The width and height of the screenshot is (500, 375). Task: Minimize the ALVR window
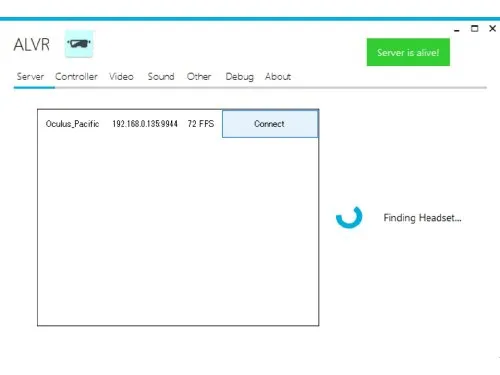[457, 29]
